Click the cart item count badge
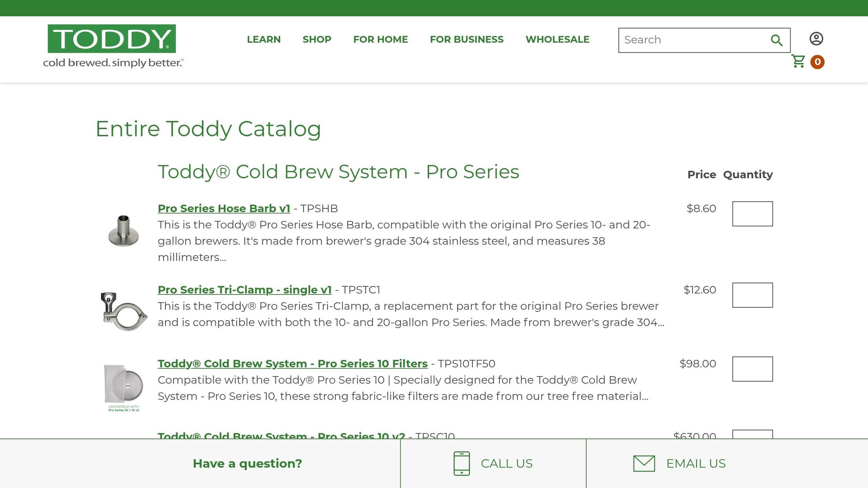This screenshot has width=868, height=488. point(818,62)
